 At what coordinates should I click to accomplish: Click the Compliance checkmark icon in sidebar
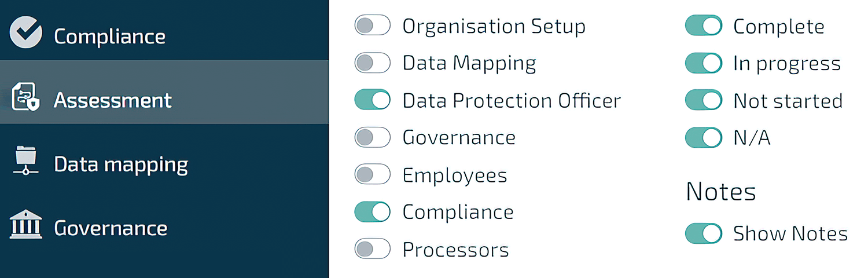(26, 31)
